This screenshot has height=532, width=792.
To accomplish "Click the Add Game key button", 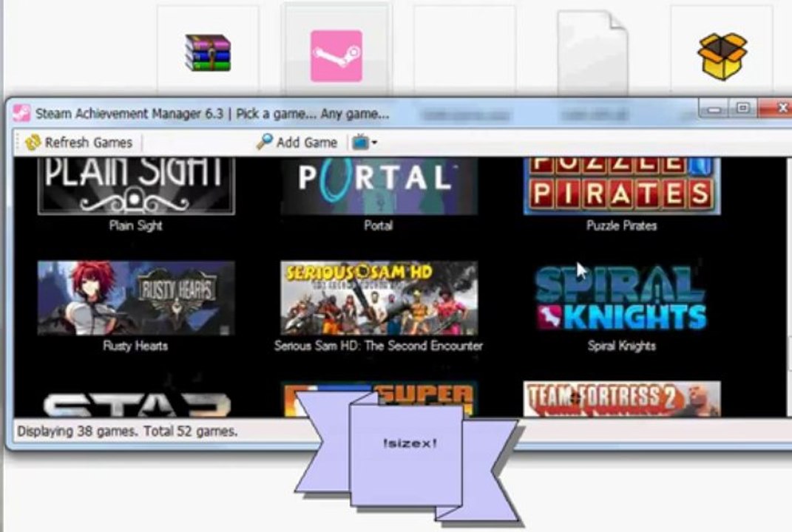I will click(297, 143).
